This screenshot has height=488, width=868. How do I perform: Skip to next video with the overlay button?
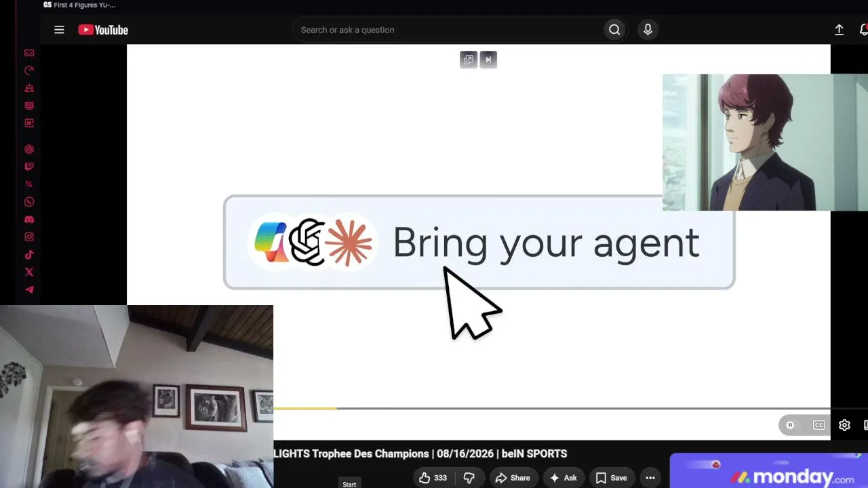[488, 60]
